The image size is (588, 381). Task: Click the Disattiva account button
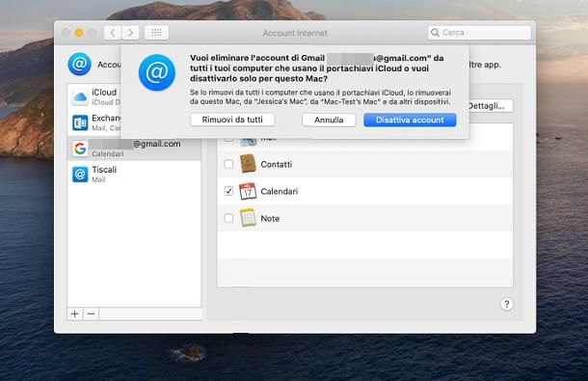point(410,120)
